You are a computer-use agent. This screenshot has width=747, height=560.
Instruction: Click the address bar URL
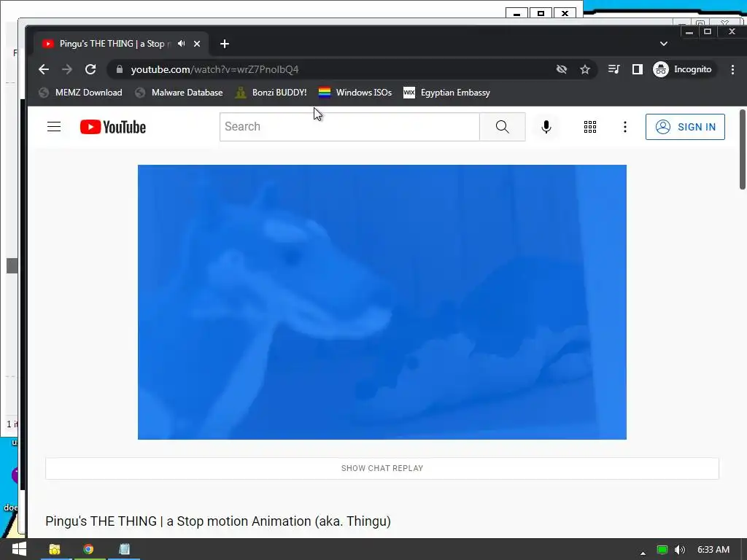tap(215, 69)
